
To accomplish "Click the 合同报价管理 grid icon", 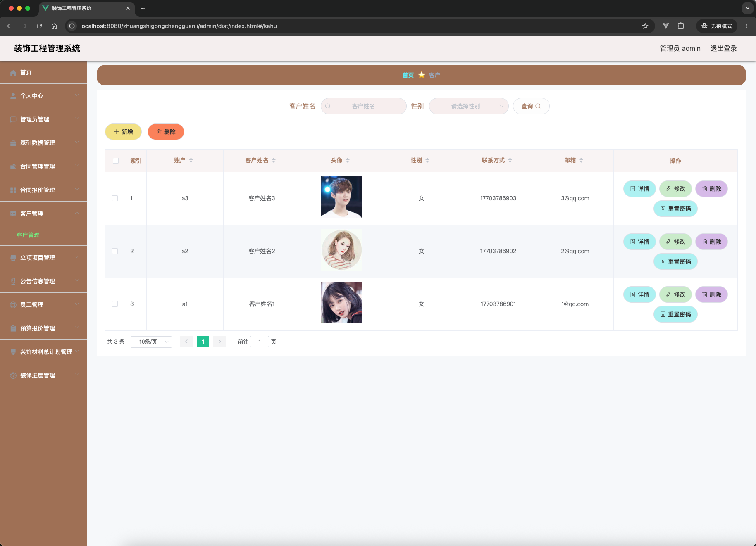I will point(13,190).
